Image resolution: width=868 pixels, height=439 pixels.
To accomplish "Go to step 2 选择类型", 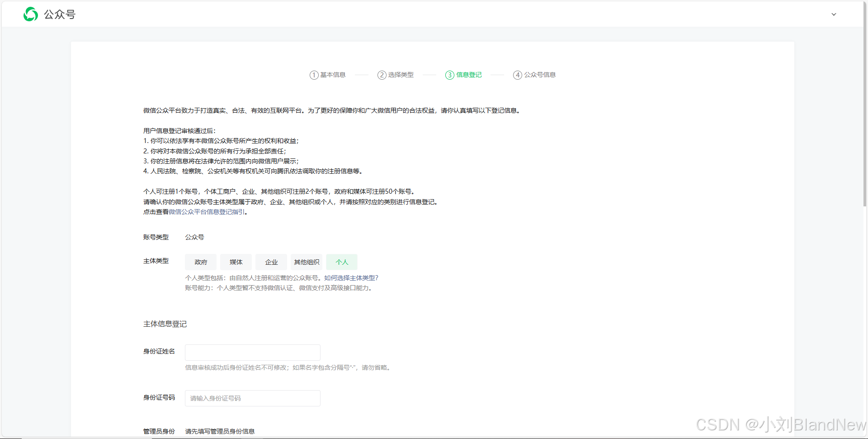I will [x=396, y=75].
